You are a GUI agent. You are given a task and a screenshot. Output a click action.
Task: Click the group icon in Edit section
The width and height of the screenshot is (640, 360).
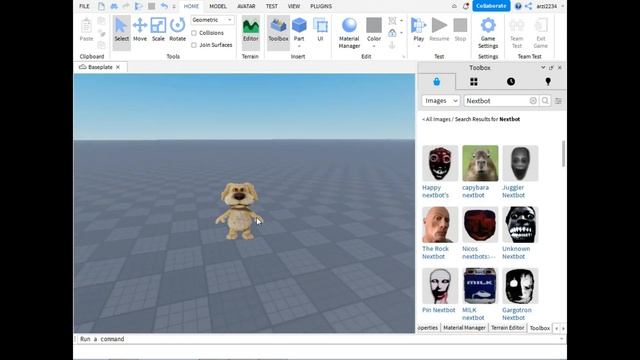392,21
